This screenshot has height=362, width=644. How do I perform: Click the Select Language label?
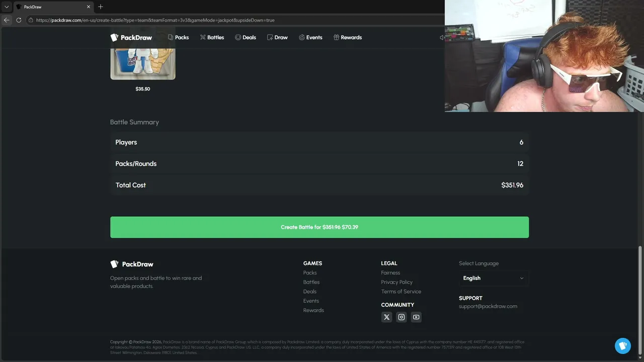coord(478,263)
